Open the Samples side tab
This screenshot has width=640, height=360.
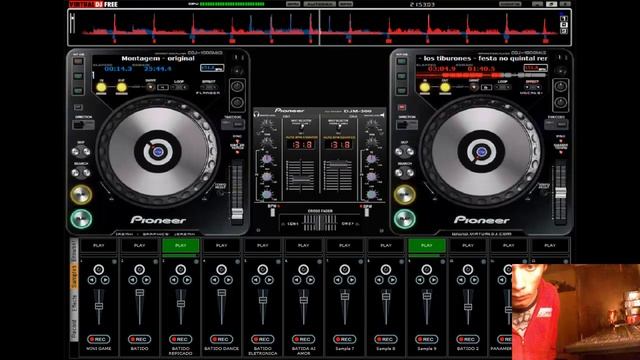(x=74, y=276)
